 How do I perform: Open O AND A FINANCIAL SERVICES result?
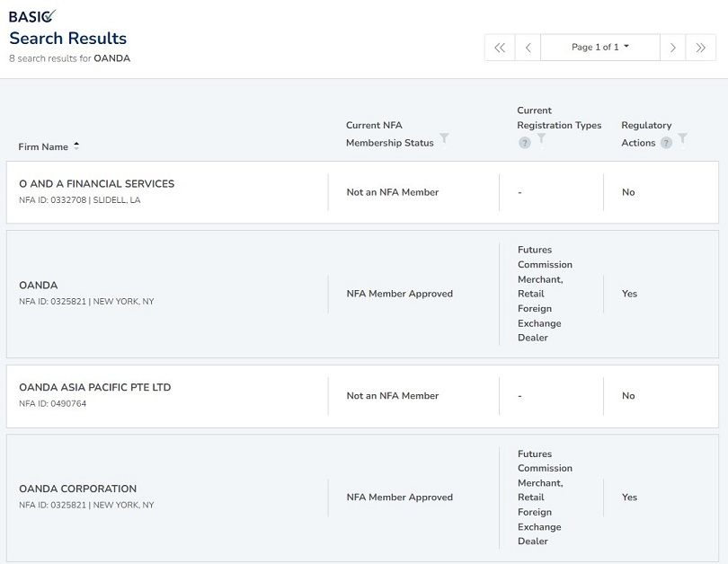pyautogui.click(x=96, y=184)
